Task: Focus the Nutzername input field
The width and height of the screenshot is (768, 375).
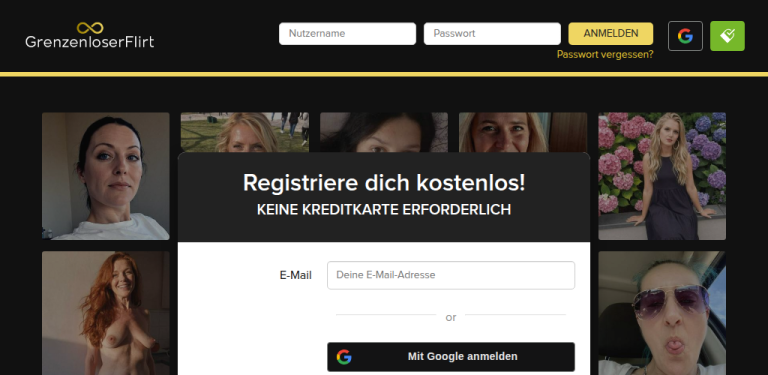Action: click(x=347, y=34)
